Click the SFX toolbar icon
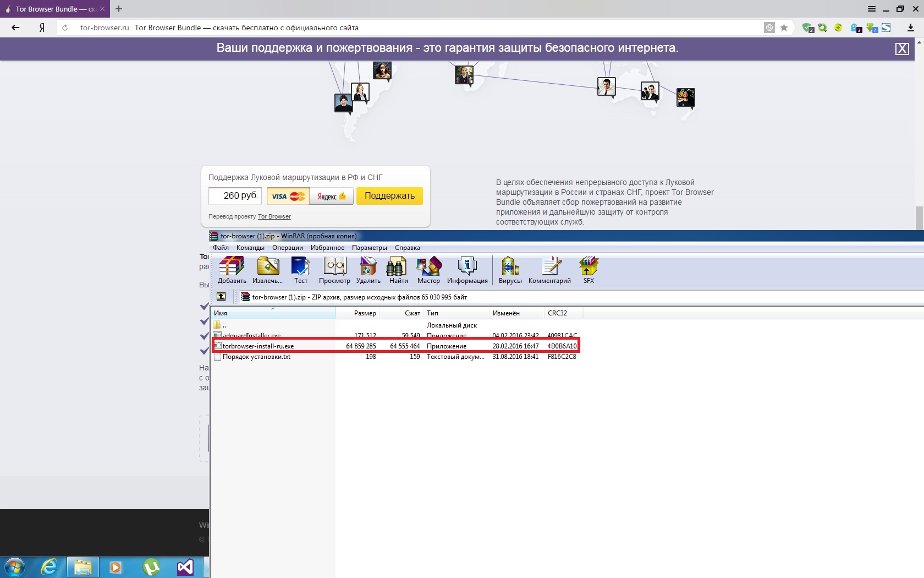The width and height of the screenshot is (924, 578). point(588,270)
